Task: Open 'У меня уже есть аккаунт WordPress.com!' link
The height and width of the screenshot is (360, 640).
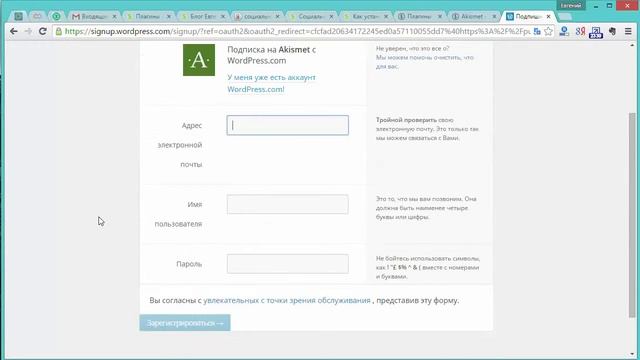Action: [271, 83]
